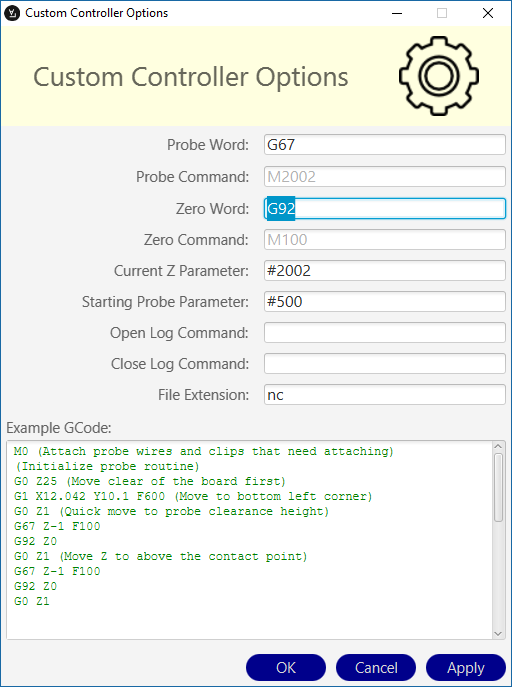Select the Current Z Parameter field #2002
Image resolution: width=512 pixels, height=687 pixels.
coord(385,271)
